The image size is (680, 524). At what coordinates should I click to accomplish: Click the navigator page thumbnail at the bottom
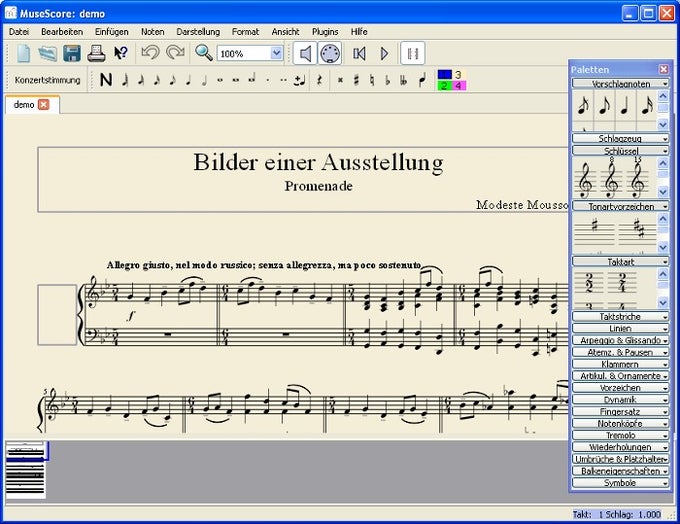tap(25, 470)
